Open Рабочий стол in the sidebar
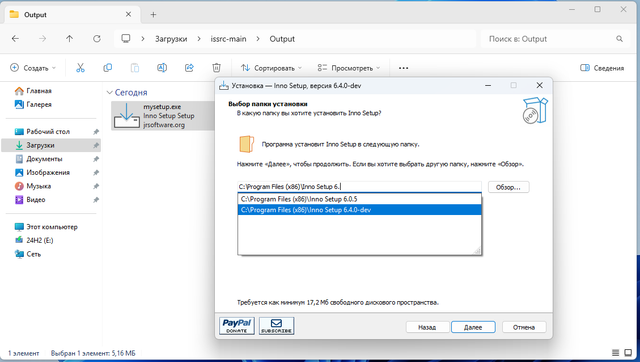The width and height of the screenshot is (640, 362). 48,131
